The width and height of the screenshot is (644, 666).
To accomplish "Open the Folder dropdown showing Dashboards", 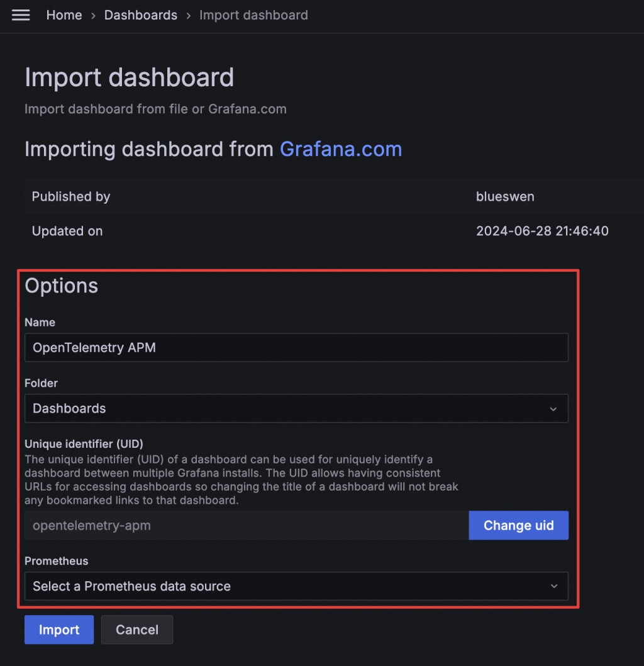I will coord(296,408).
